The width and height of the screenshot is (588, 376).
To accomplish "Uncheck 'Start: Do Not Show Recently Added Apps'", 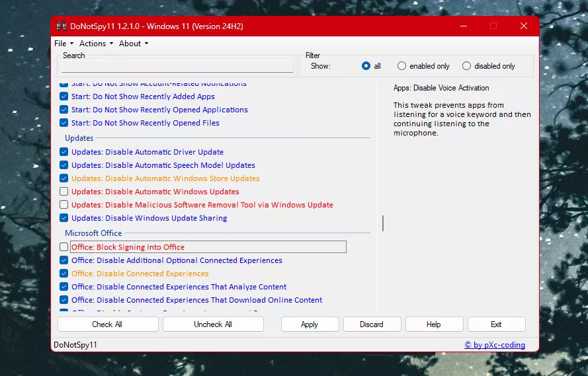I will tap(63, 96).
